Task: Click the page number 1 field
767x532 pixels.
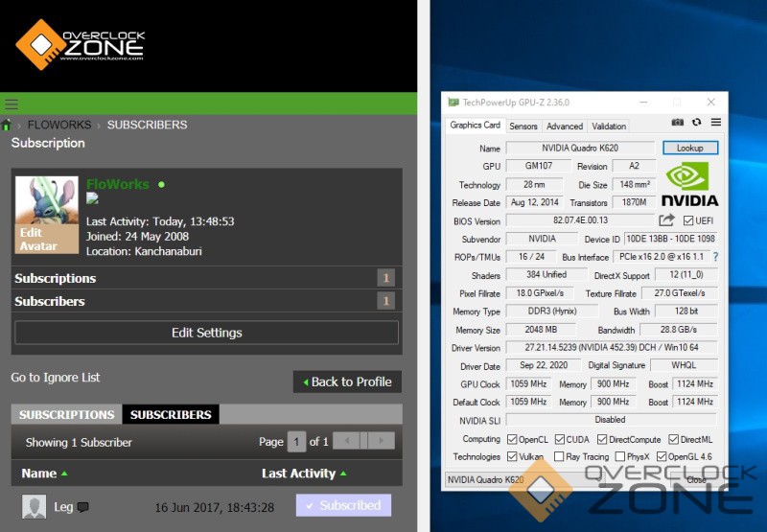Action: (x=296, y=442)
